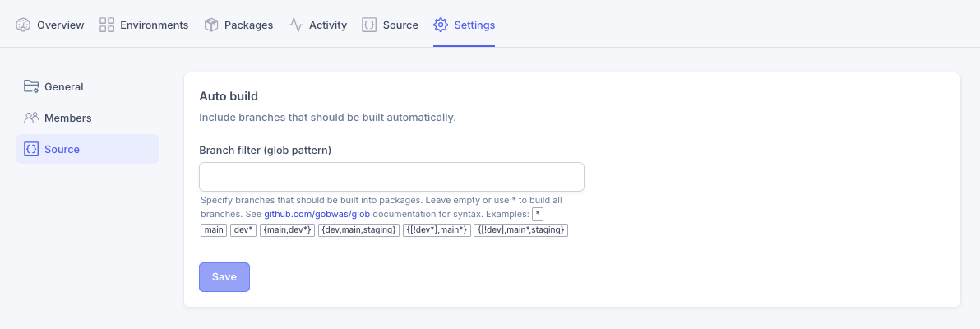Click the main example pattern

(x=214, y=230)
